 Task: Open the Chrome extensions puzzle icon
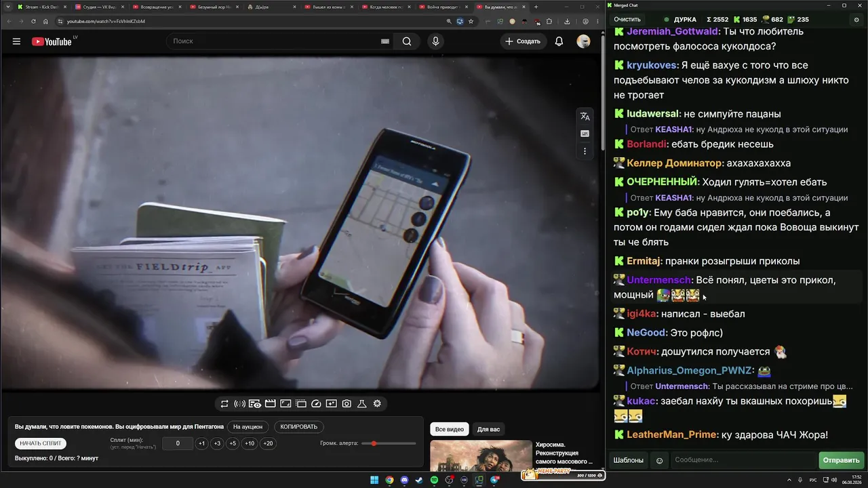(x=549, y=21)
